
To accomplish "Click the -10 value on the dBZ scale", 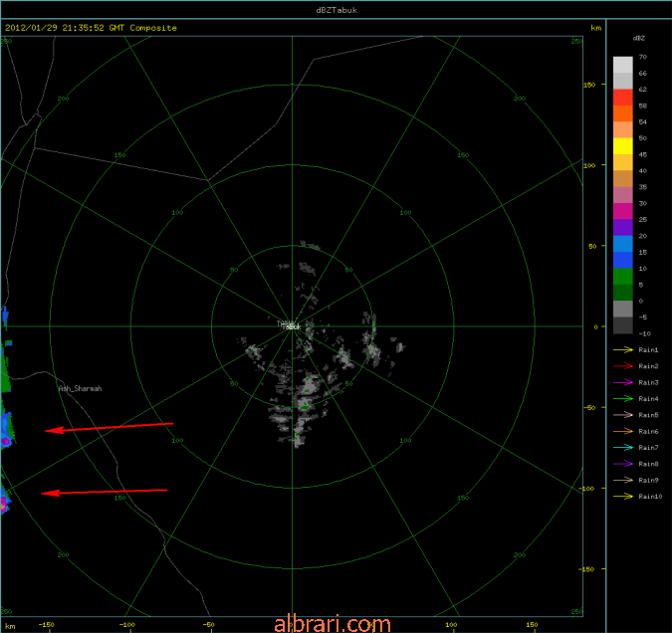I will pyautogui.click(x=644, y=333).
